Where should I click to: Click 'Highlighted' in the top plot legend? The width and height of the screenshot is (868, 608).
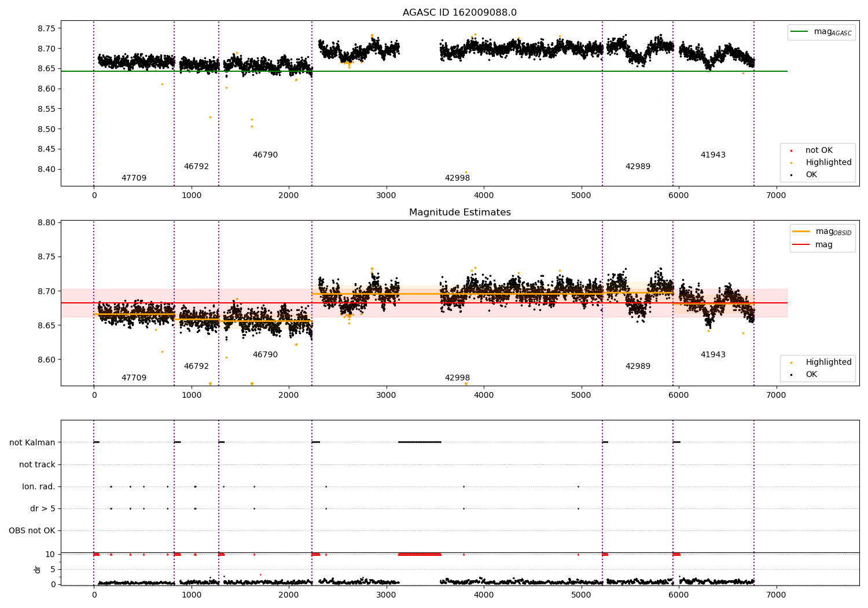pos(829,162)
